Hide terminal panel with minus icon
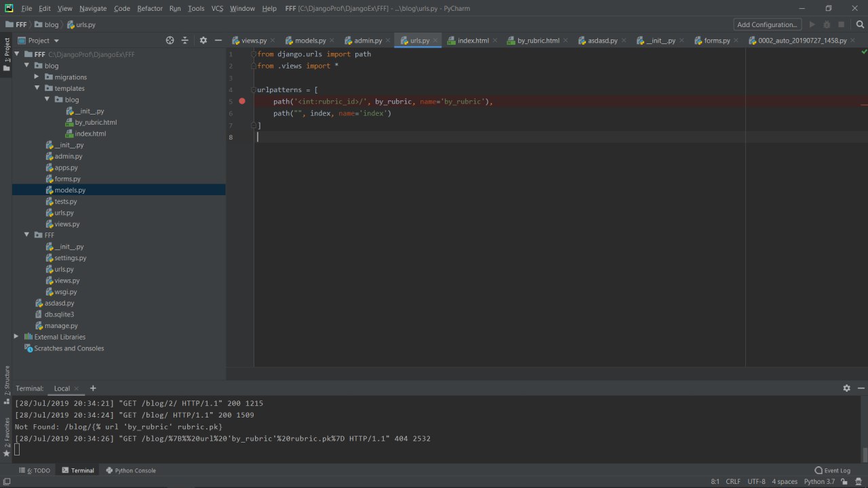 click(861, 388)
